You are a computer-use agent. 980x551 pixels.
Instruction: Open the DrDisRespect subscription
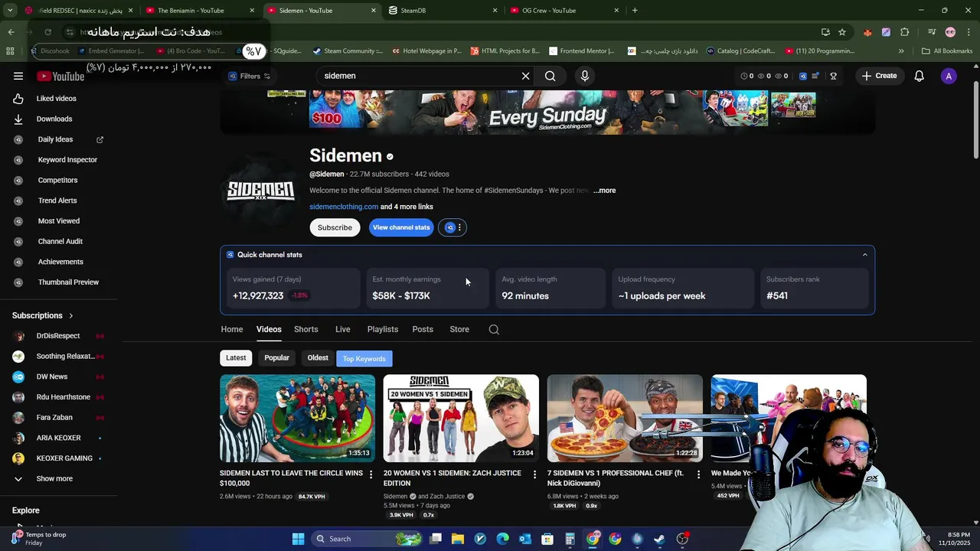pos(58,336)
